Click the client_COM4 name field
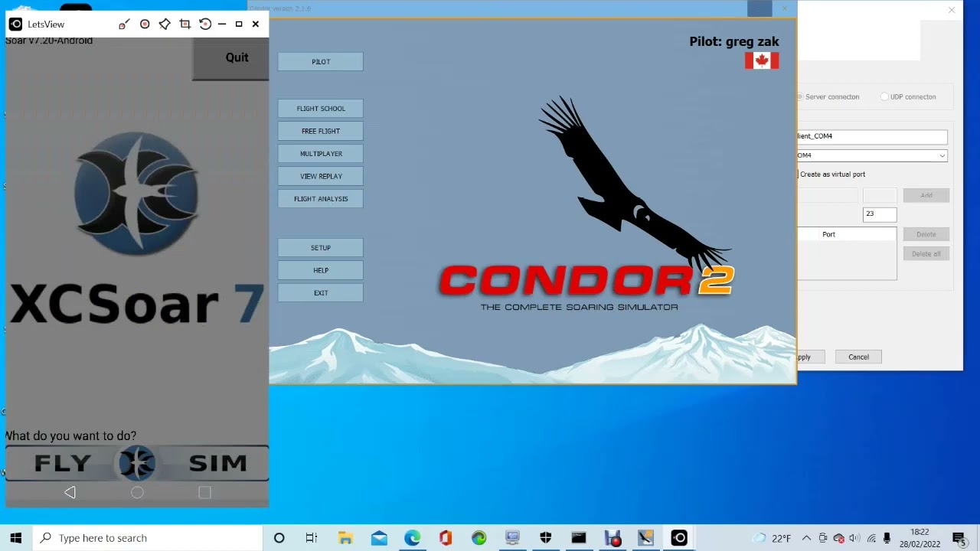 click(872, 136)
